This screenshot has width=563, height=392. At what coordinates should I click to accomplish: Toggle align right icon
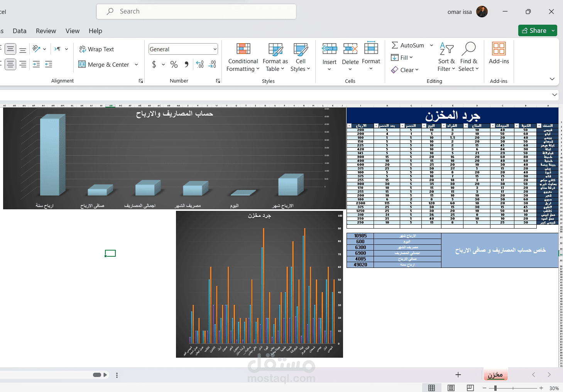[x=23, y=64]
